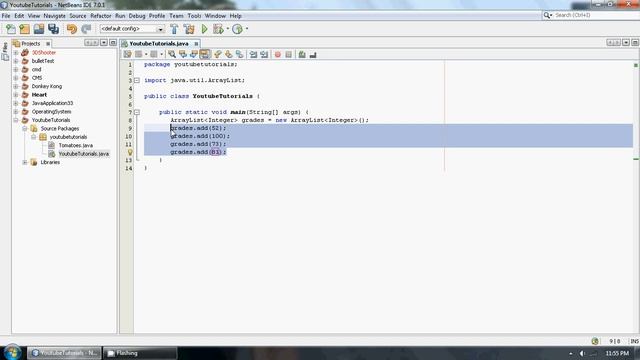Click the Comment lines icon
The width and height of the screenshot is (640, 360).
click(x=302, y=54)
